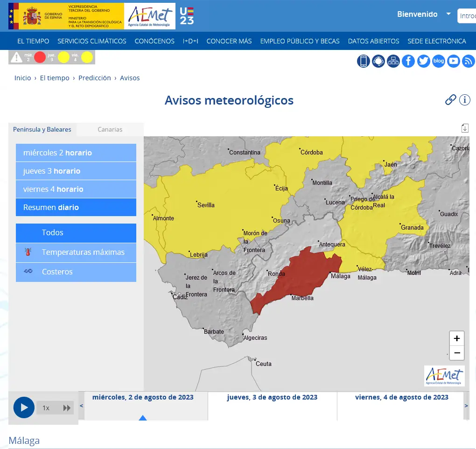Open the mobile apps phone icon
The height and width of the screenshot is (449, 476).
[364, 61]
